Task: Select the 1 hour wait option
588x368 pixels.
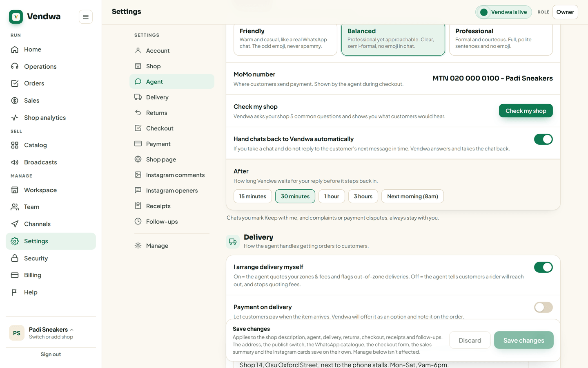Action: point(332,197)
